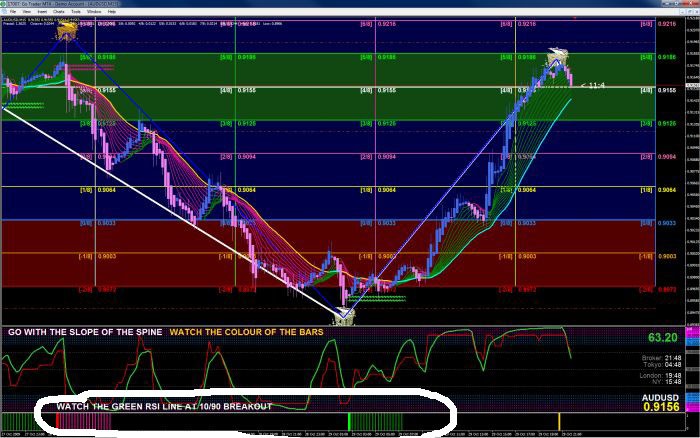Select the treasure marker at the top-left swing high
Screen dimensions: 700x438
[67, 31]
